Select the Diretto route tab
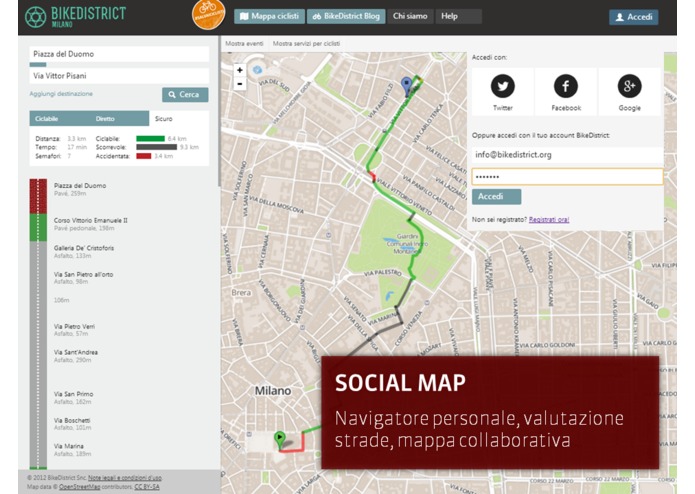The height and width of the screenshot is (494, 695). click(x=105, y=119)
